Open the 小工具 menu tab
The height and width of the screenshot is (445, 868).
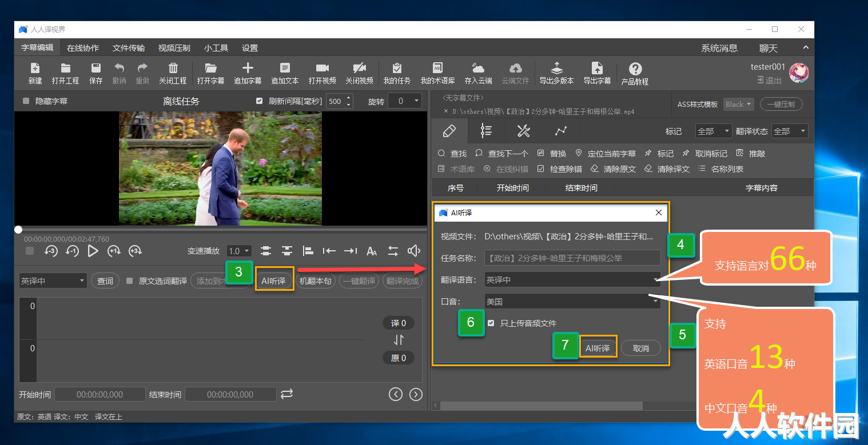pos(216,48)
